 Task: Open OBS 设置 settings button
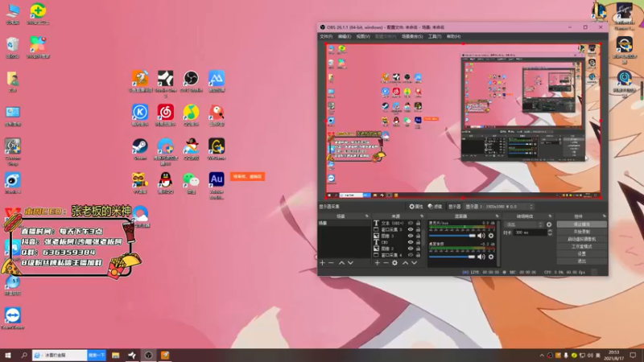click(581, 254)
